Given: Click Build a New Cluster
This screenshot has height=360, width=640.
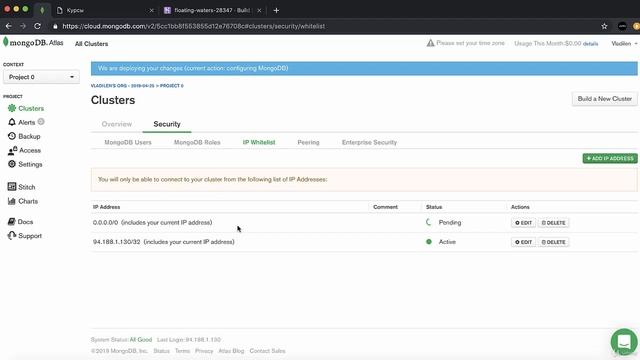Looking at the screenshot, I should point(604,99).
